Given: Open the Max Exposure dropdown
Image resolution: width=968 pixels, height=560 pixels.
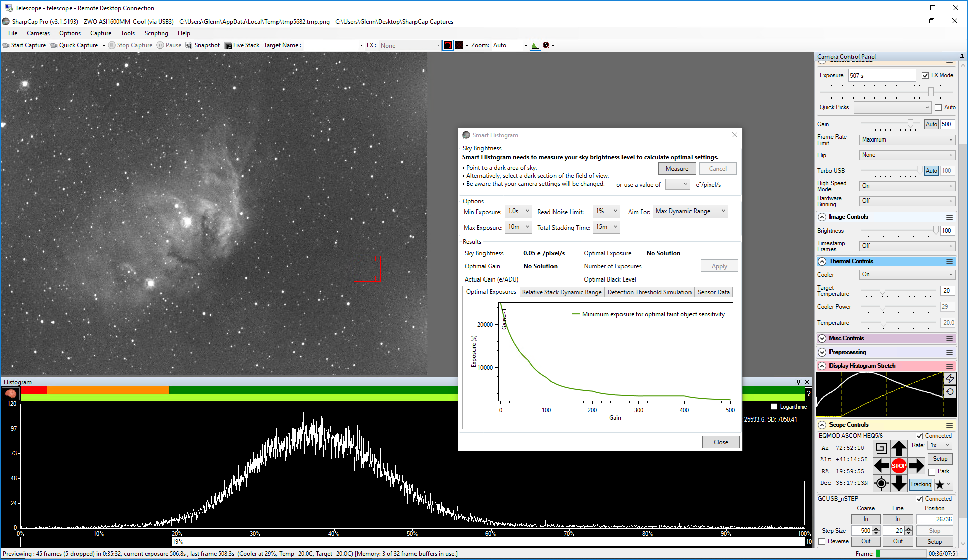Looking at the screenshot, I should click(x=518, y=227).
